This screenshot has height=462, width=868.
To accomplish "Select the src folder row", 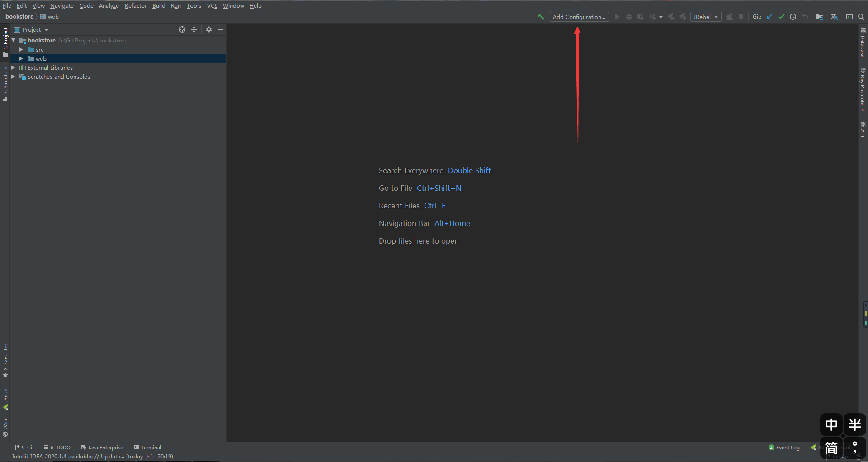I will [118, 50].
